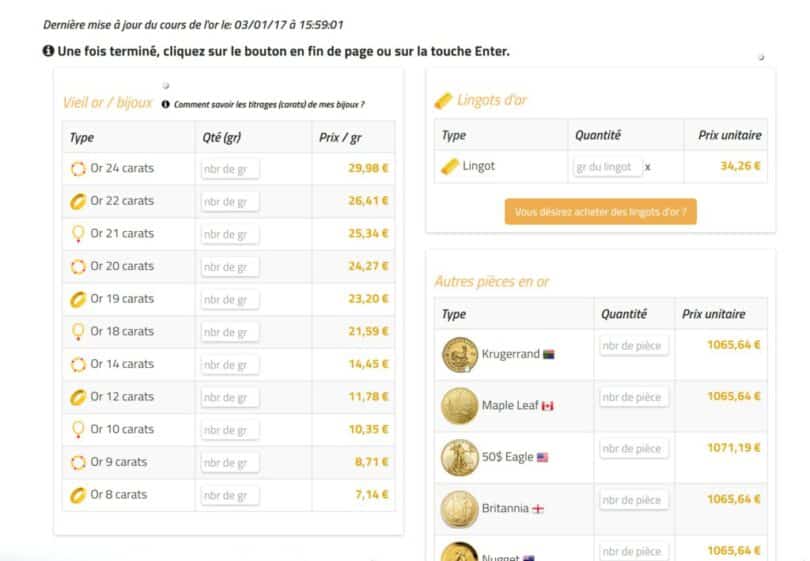Click the Canadian flag next to Maple Leaf
This screenshot has width=810, height=561.
pos(548,406)
